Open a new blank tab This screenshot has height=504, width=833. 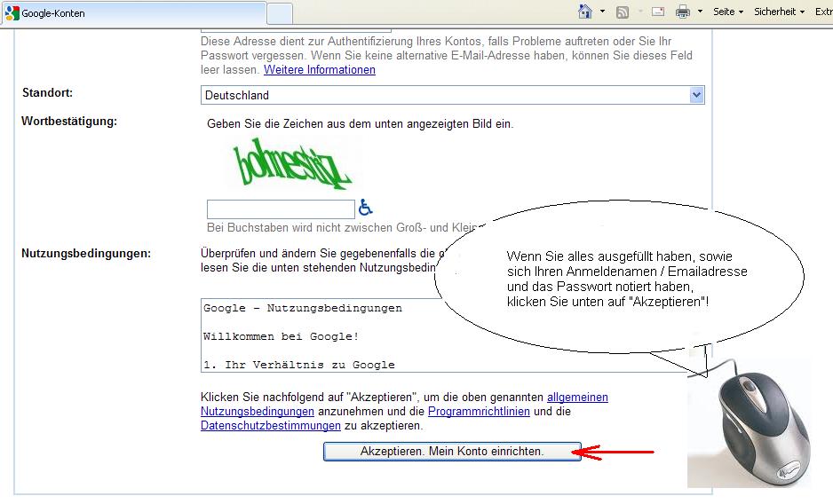[x=280, y=13]
